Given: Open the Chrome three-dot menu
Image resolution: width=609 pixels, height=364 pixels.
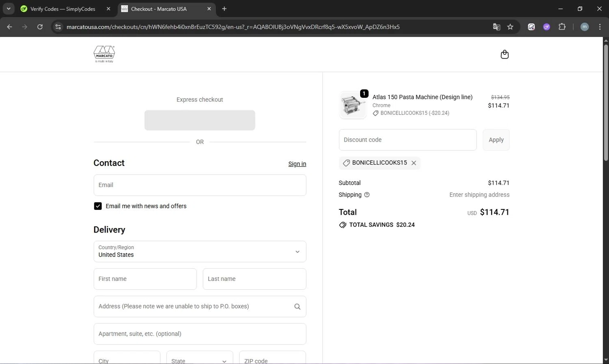Looking at the screenshot, I should [600, 27].
